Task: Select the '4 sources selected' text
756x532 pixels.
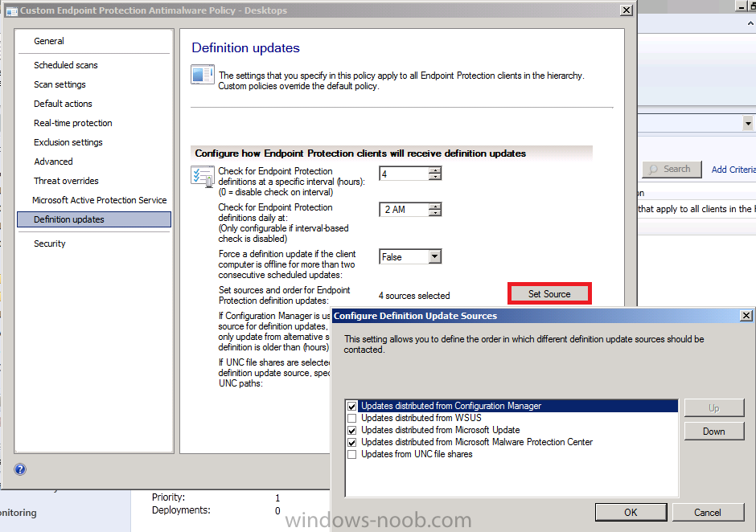Action: coord(414,296)
